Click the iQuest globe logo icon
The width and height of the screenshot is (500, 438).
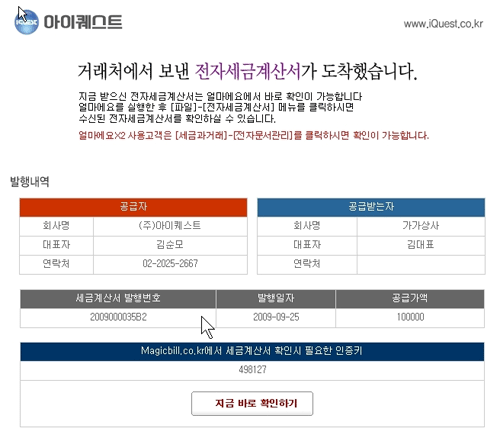coord(27,22)
